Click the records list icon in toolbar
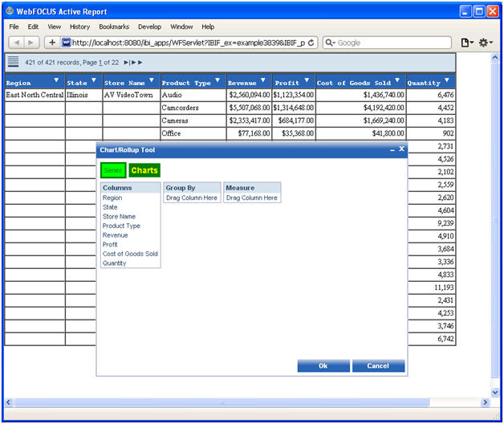This screenshot has width=504, height=424. pyautogui.click(x=13, y=62)
